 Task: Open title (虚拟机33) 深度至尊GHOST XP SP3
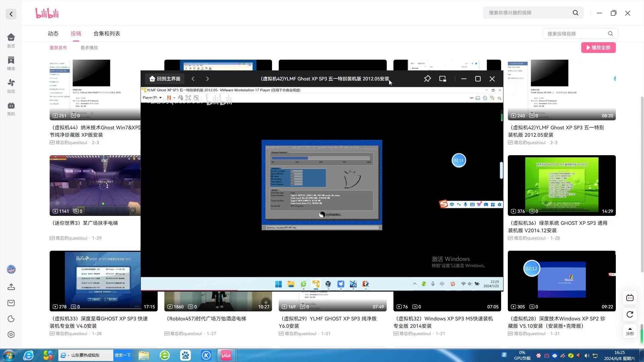(x=99, y=322)
